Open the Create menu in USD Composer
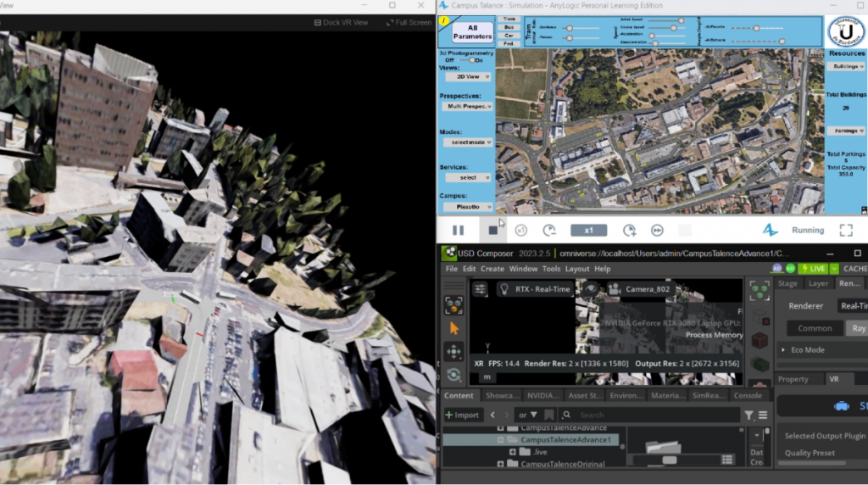 (x=492, y=269)
